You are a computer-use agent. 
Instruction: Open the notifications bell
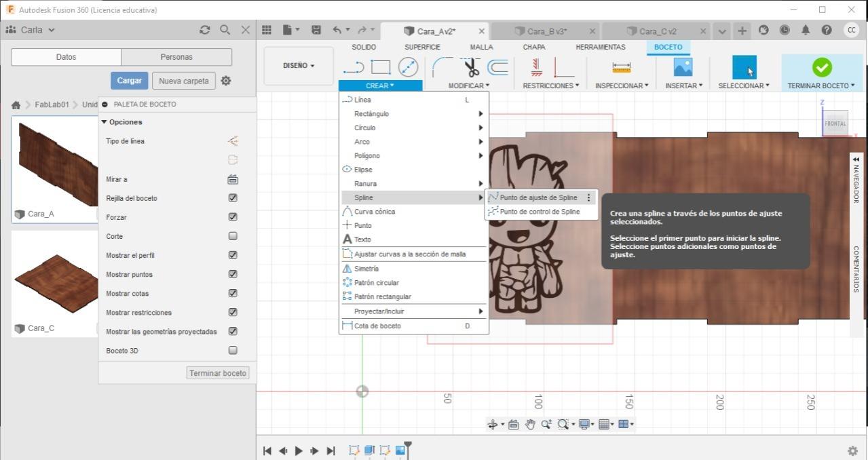[x=806, y=30]
